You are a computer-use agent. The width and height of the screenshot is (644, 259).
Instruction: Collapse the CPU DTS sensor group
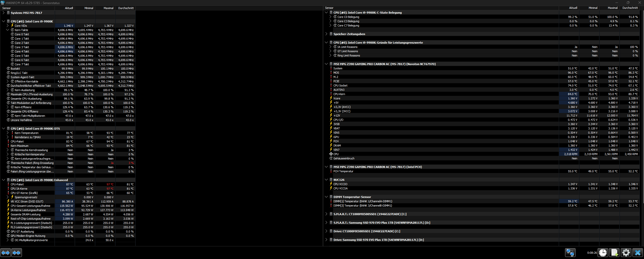click(x=4, y=128)
